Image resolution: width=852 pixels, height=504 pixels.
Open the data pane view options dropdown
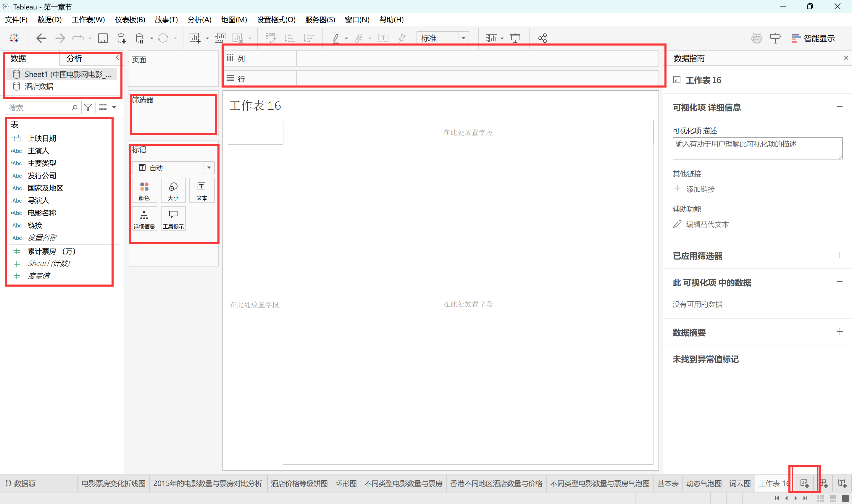click(x=114, y=108)
